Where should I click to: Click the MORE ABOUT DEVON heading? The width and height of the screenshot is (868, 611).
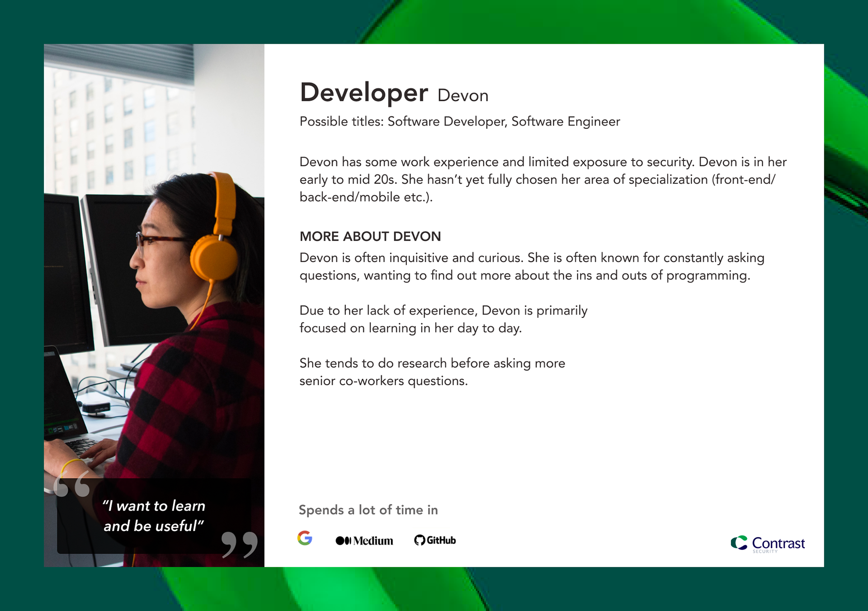pyautogui.click(x=370, y=237)
